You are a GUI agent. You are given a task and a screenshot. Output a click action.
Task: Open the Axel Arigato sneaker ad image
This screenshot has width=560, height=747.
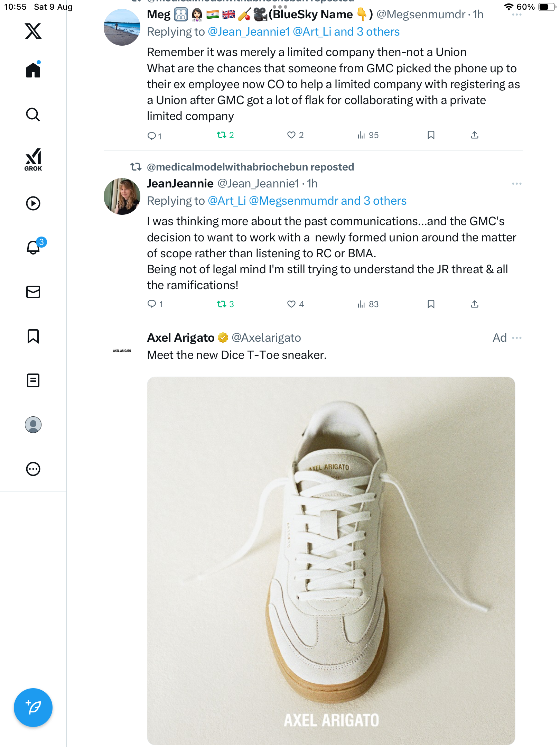tap(331, 560)
